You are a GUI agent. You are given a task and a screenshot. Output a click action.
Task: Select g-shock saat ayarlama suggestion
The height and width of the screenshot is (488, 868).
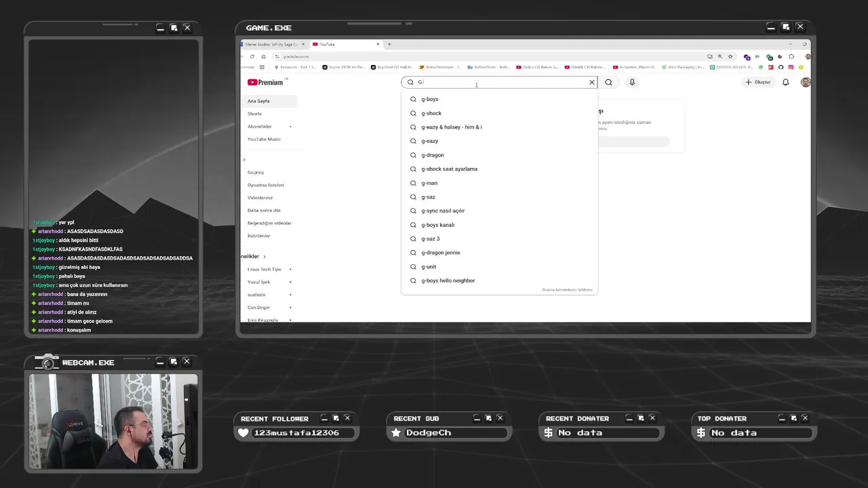pos(499,169)
